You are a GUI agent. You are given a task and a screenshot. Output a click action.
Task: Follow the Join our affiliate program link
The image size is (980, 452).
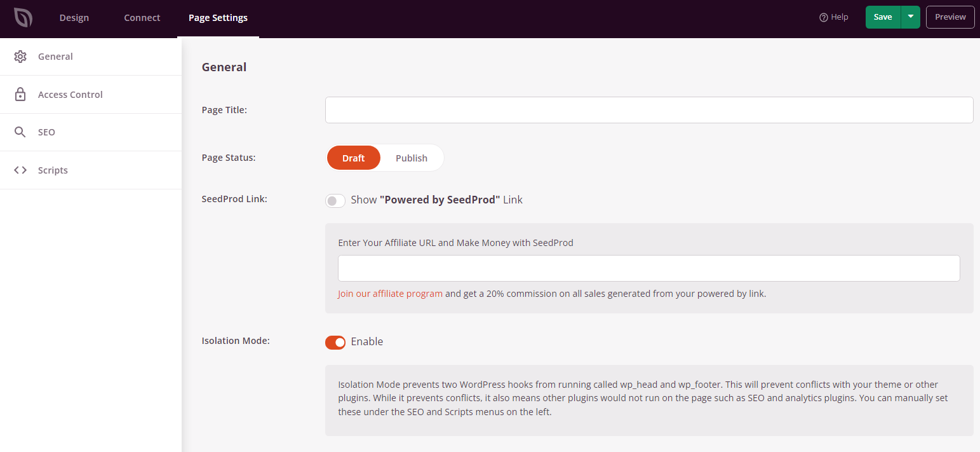click(x=389, y=293)
